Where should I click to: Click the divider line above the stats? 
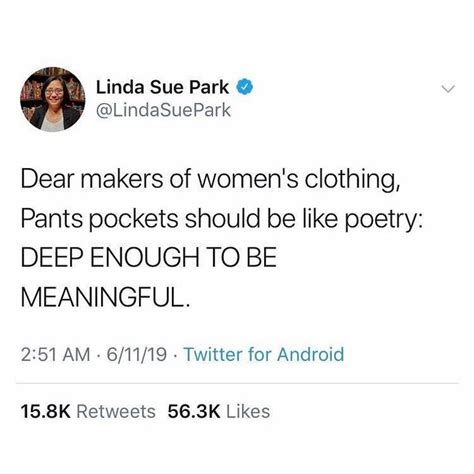[x=237, y=383]
